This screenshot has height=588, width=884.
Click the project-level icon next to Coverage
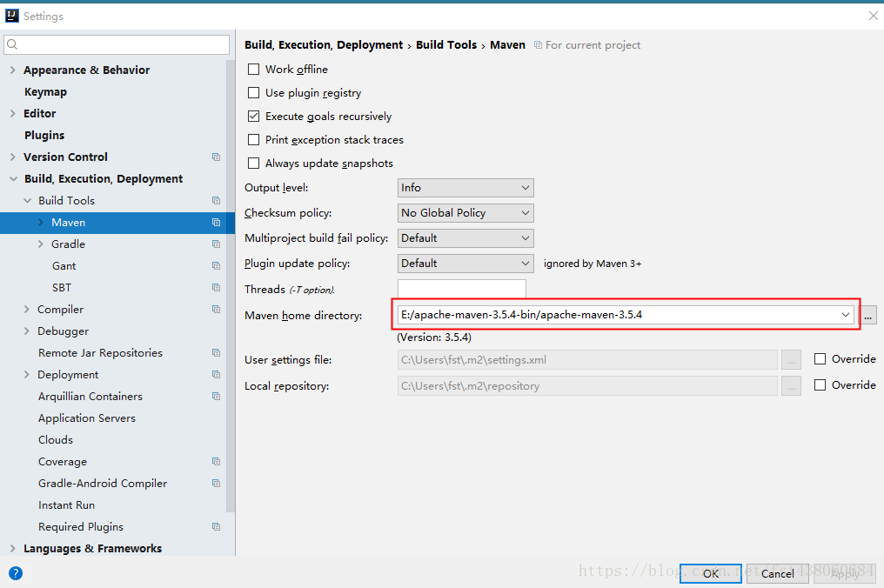pyautogui.click(x=216, y=462)
